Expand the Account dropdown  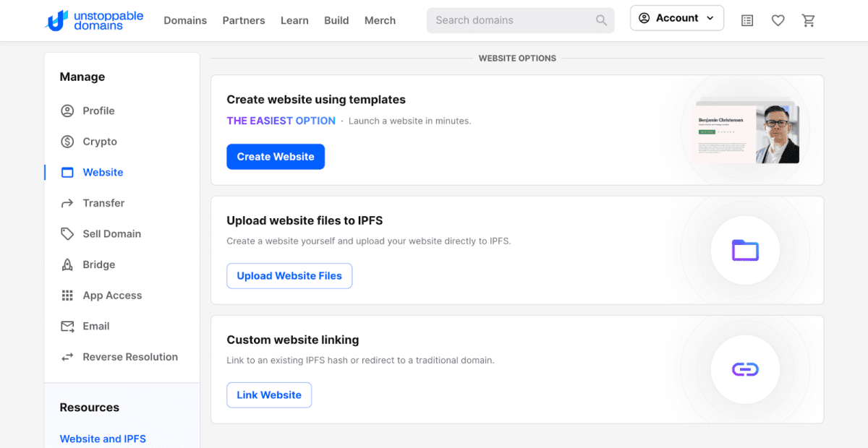[677, 18]
